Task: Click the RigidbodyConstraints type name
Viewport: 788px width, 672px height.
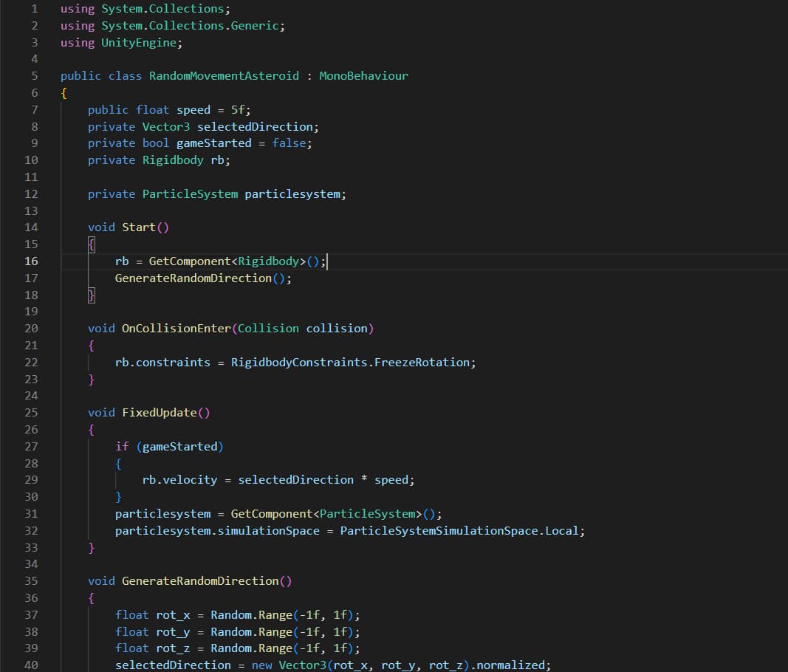Action: [299, 363]
